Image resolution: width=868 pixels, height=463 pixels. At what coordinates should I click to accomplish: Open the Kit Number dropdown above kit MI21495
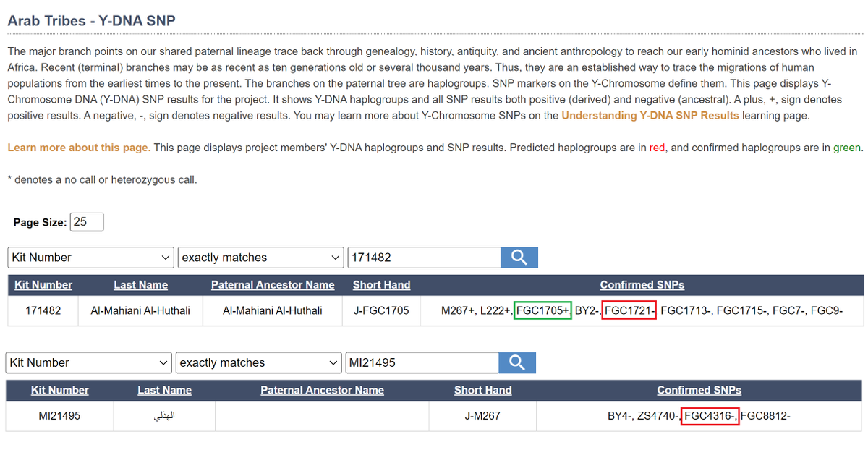point(89,362)
